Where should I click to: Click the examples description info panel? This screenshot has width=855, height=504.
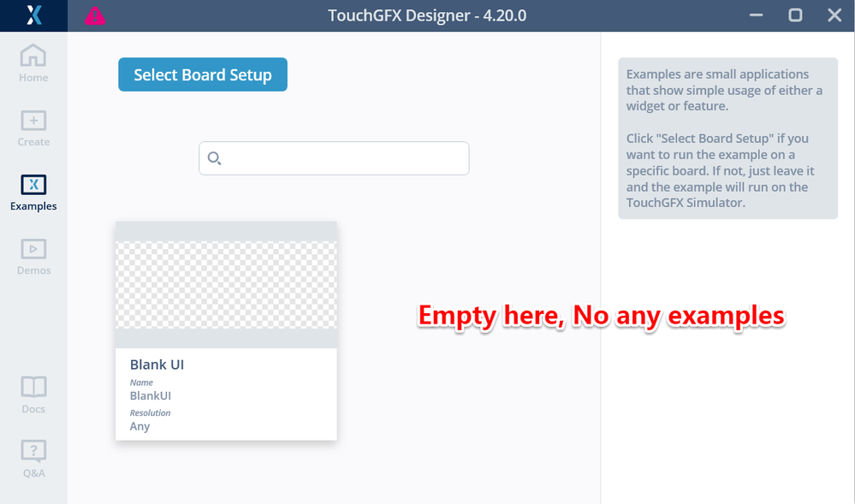point(728,138)
